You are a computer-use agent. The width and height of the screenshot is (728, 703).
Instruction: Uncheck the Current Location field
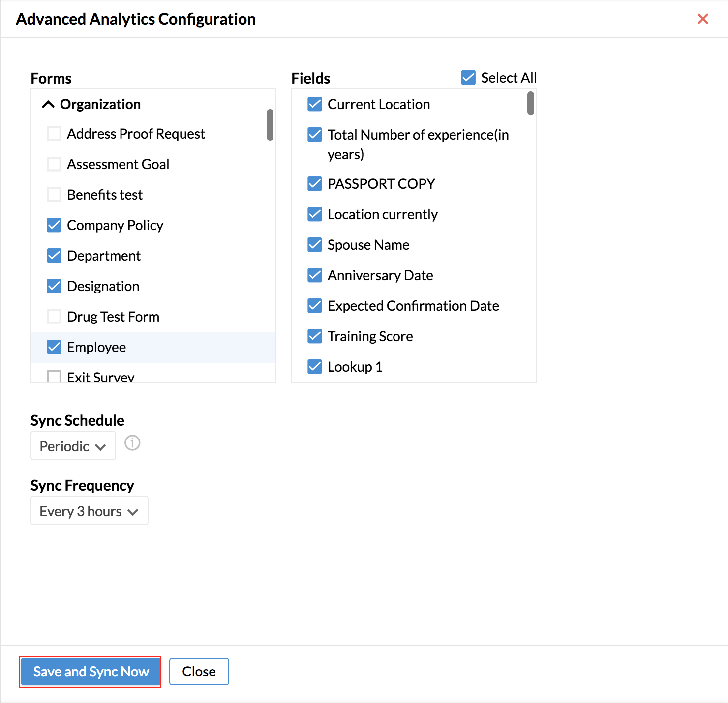click(315, 104)
